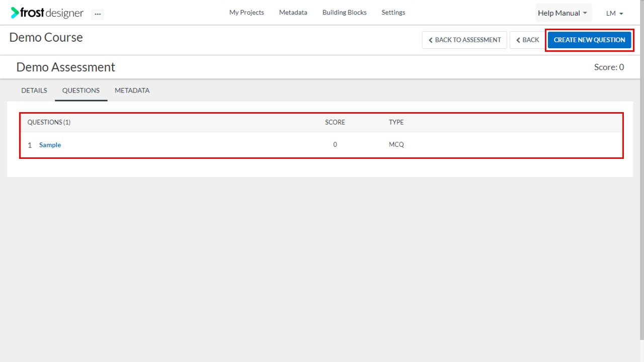644x362 pixels.
Task: Click the Demo Course title
Action: click(x=46, y=38)
